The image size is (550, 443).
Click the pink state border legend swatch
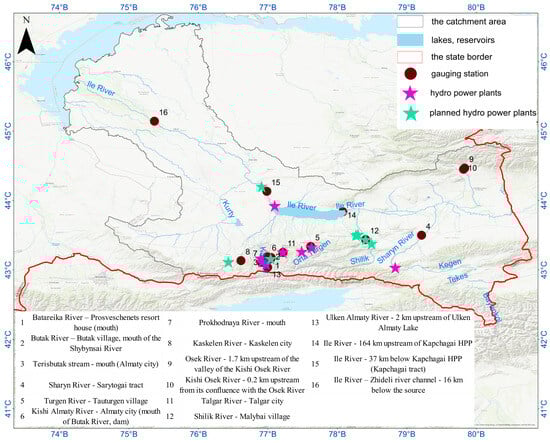pyautogui.click(x=410, y=57)
